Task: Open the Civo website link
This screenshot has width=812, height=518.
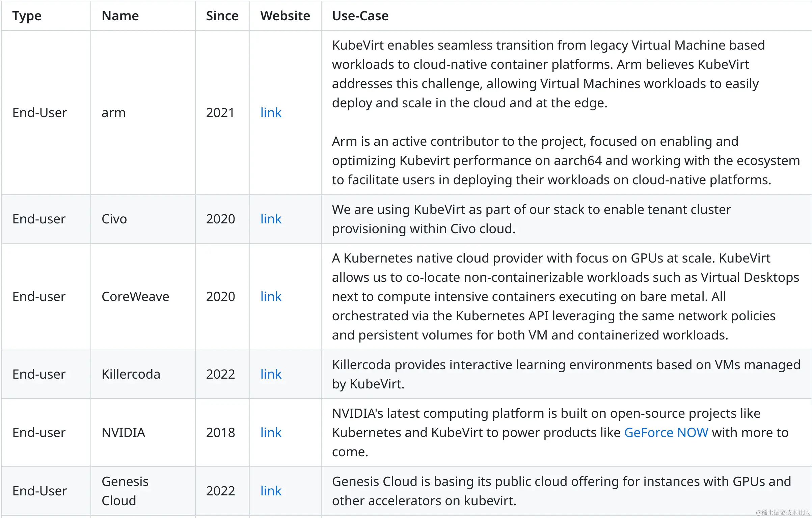Action: click(271, 219)
